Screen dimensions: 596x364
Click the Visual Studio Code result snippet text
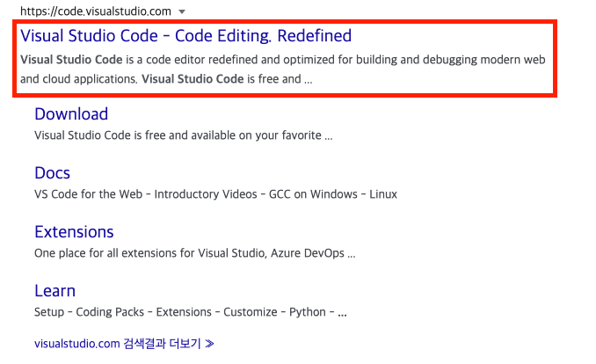pyautogui.click(x=281, y=69)
